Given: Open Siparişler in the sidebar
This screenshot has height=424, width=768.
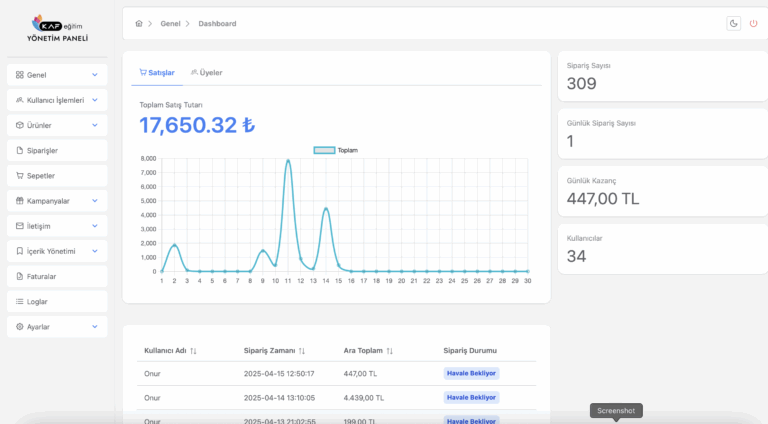Looking at the screenshot, I should 57,150.
